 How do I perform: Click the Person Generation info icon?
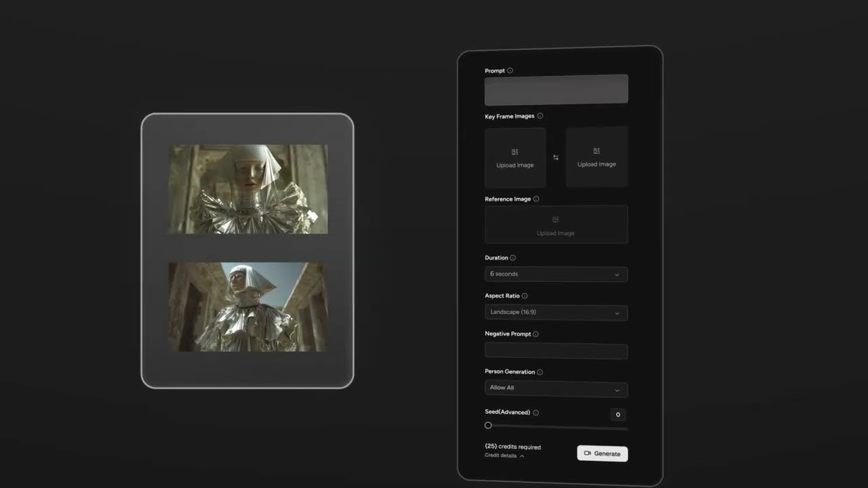tap(540, 372)
